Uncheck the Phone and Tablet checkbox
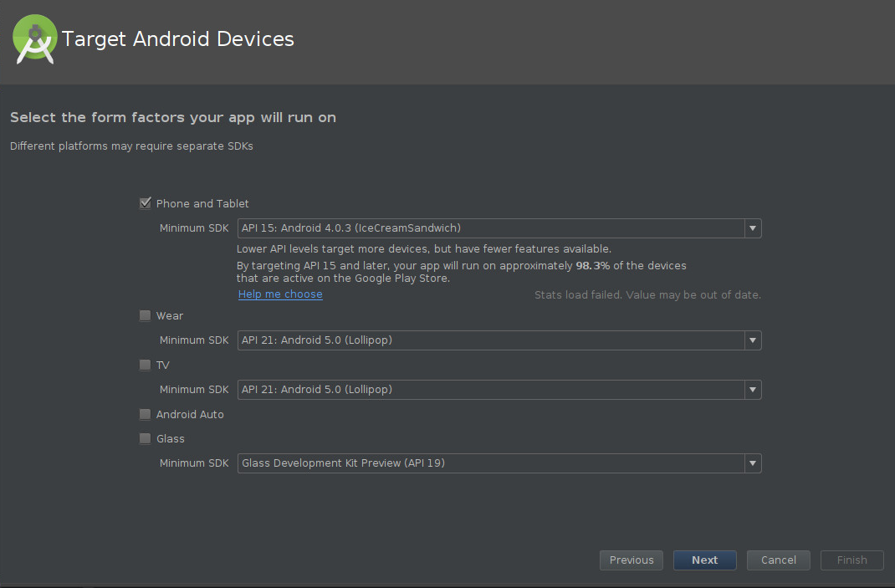Image resolution: width=895 pixels, height=588 pixels. (146, 203)
